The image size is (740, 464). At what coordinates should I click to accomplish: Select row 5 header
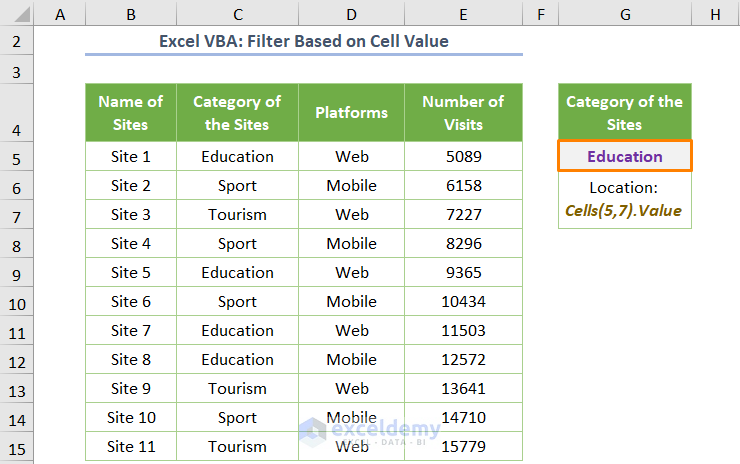[x=17, y=157]
